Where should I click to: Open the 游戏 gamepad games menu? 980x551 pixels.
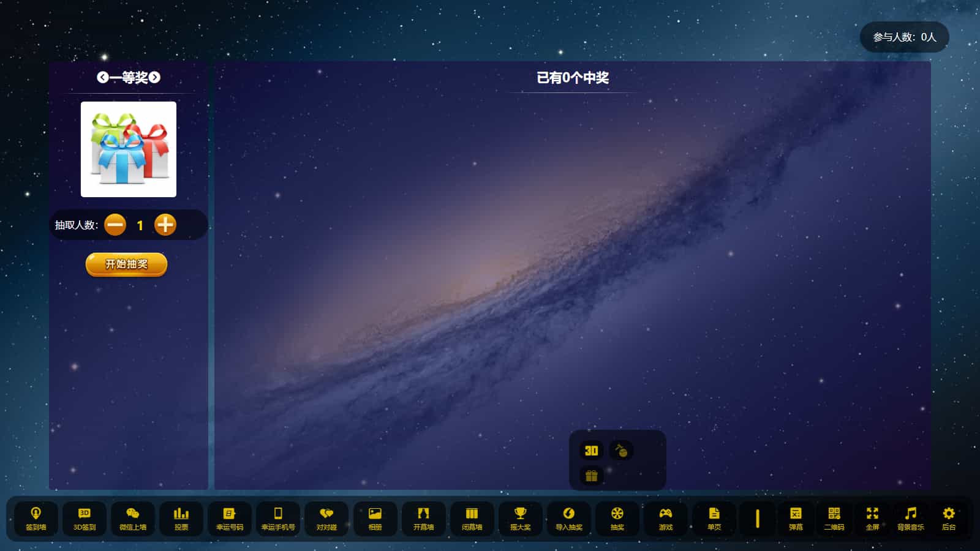[665, 518]
